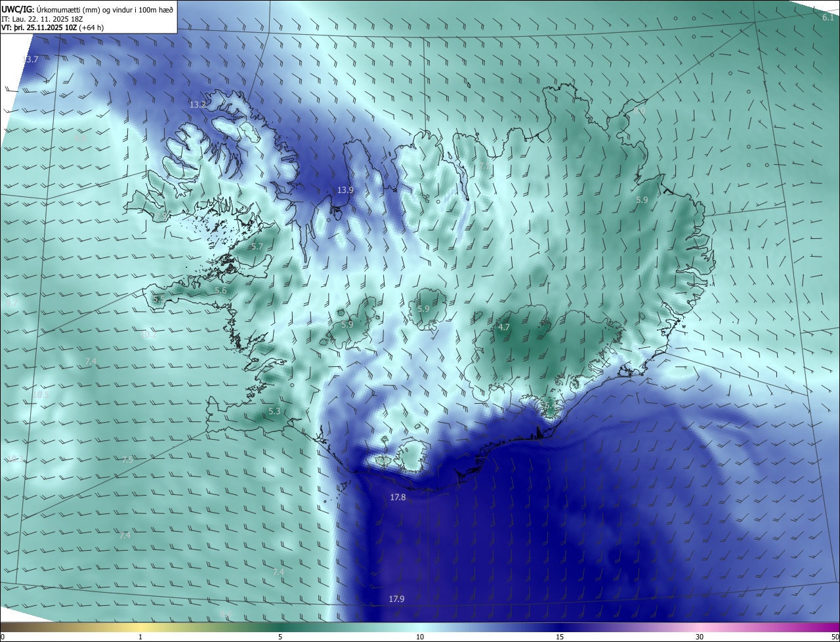
Task: Click the 17.8 value off the south coast
Action: 398,498
